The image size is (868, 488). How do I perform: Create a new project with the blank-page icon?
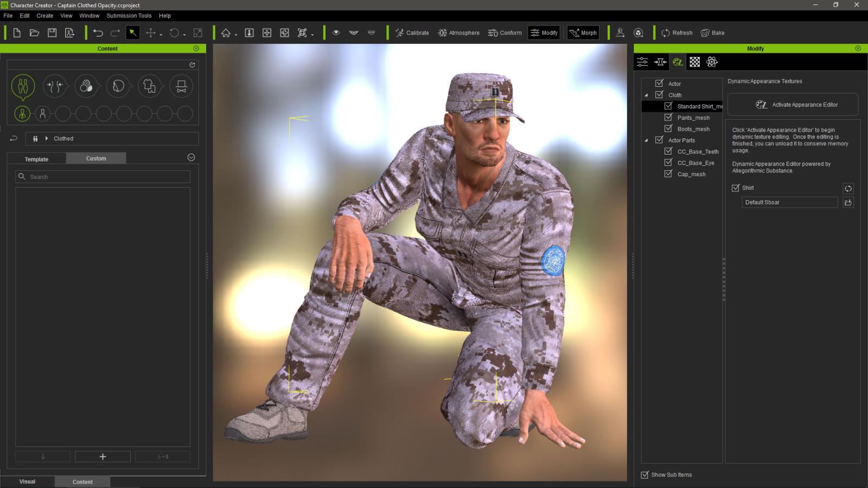17,33
